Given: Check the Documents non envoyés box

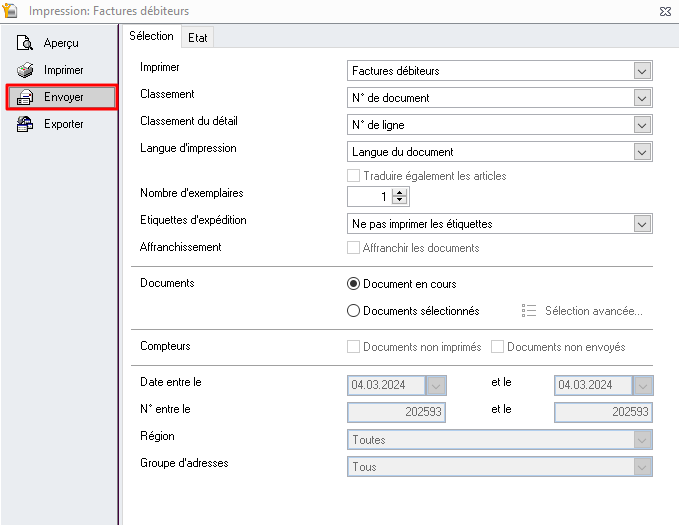Looking at the screenshot, I should 497,347.
